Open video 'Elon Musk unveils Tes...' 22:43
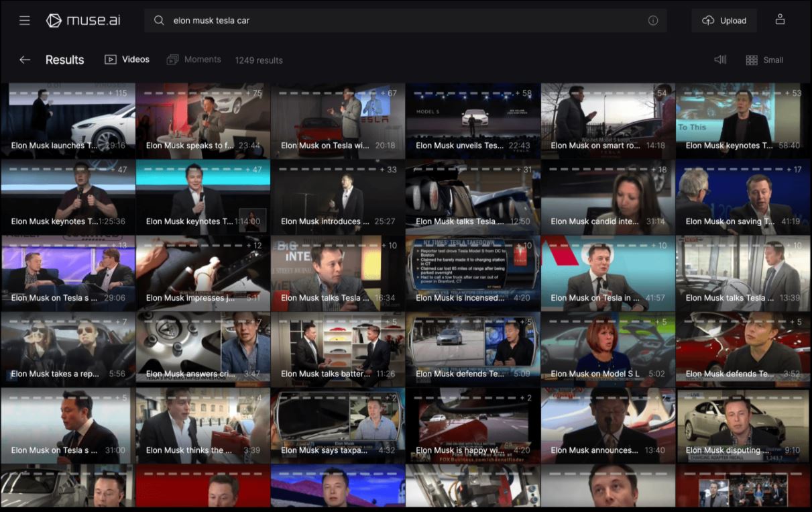The height and width of the screenshot is (512, 812). [473, 121]
